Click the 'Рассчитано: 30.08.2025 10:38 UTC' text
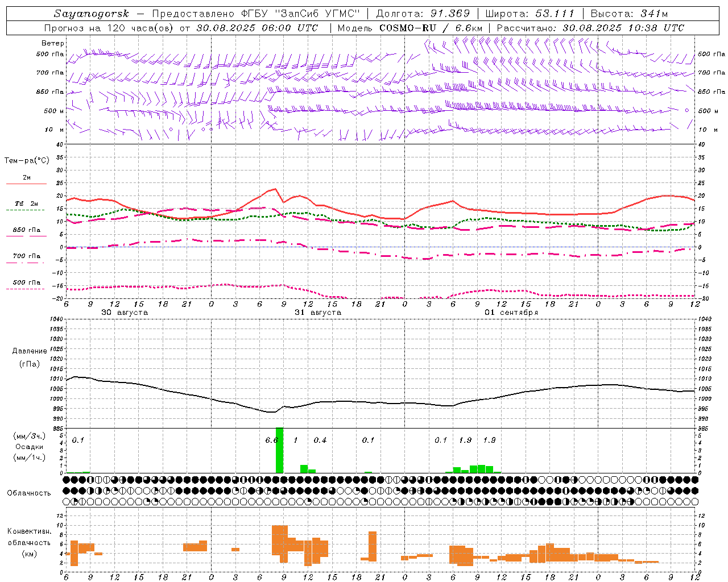The height and width of the screenshot is (582, 728). tap(590, 28)
